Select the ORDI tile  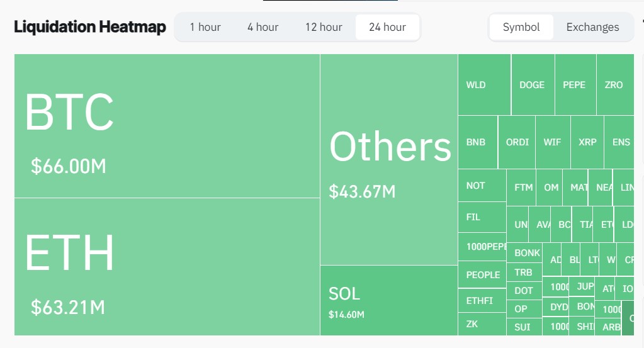pyautogui.click(x=517, y=142)
